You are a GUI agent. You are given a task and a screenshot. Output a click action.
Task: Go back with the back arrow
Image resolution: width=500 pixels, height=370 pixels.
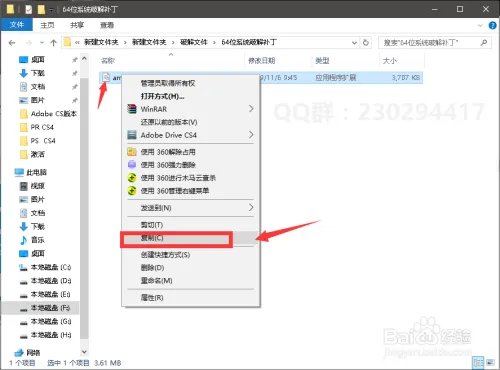pos(12,43)
